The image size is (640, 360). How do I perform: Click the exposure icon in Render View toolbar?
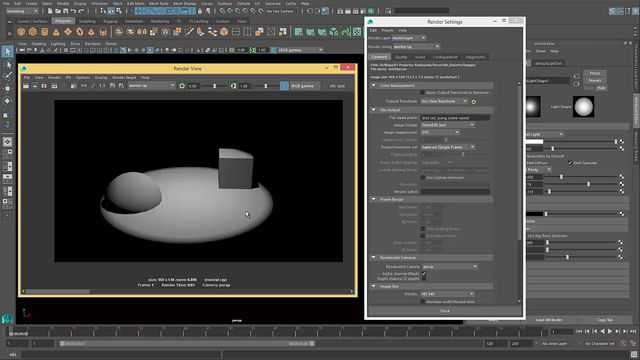pyautogui.click(x=182, y=86)
